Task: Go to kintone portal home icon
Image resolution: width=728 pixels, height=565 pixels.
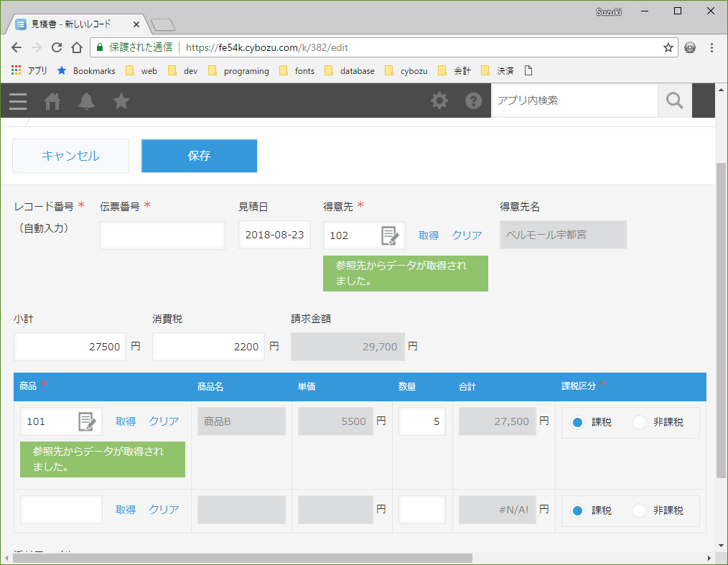Action: tap(52, 101)
